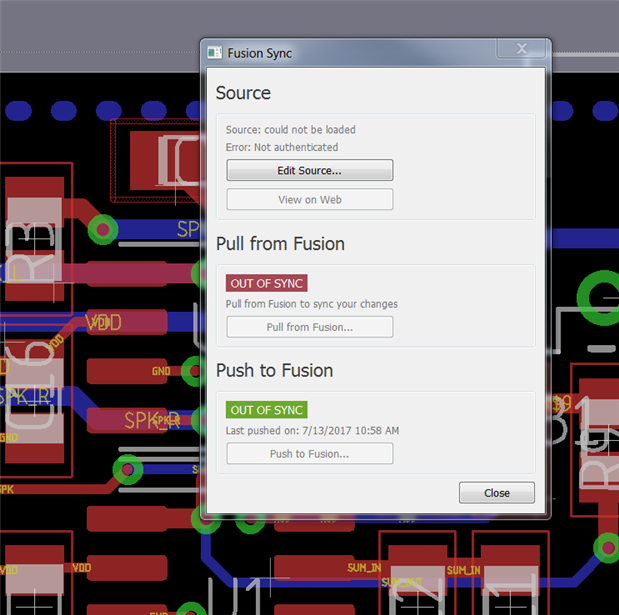Image resolution: width=619 pixels, height=615 pixels.
Task: Click the large yellow SPK_R net label on pad
Action: pos(152,420)
